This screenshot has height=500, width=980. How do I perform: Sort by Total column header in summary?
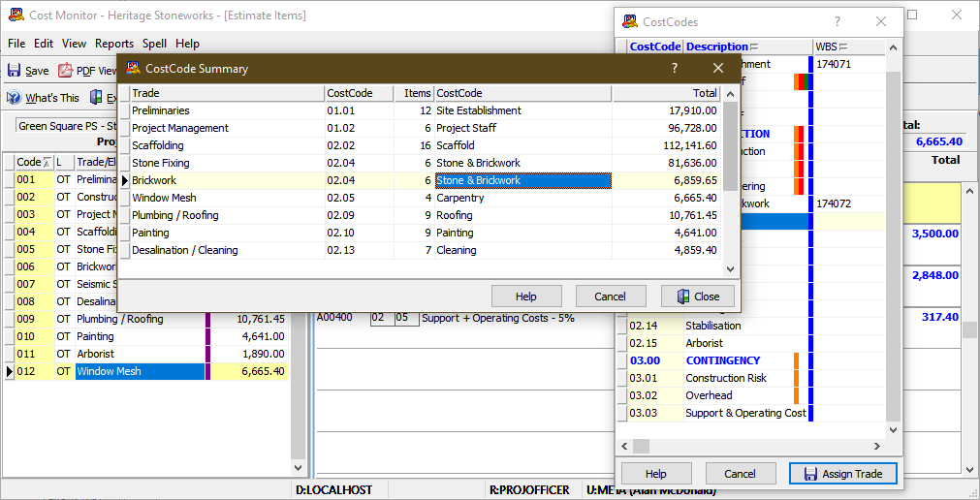(x=666, y=93)
